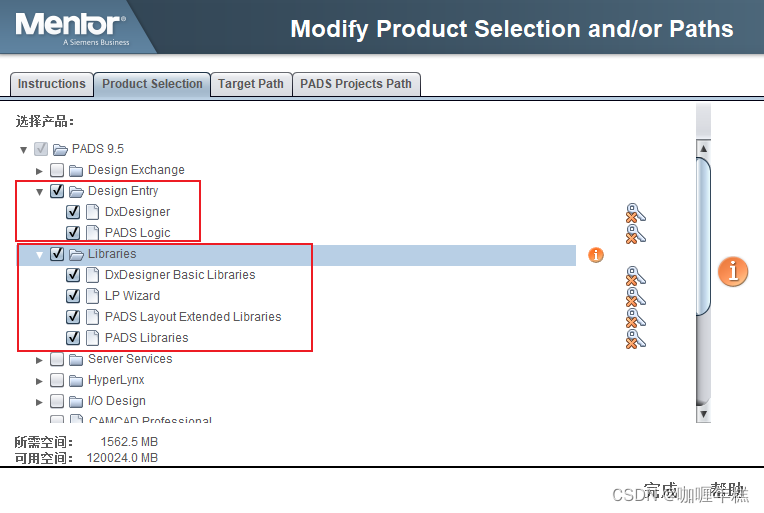Click the PADS Layout Extended Libraries document icon
Screen dimensions: 764x513
click(92, 317)
